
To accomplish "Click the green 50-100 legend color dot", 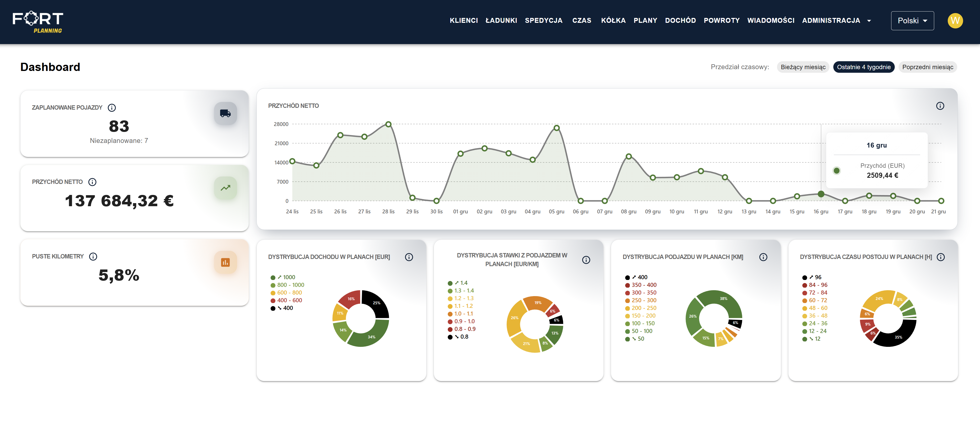I will click(628, 331).
